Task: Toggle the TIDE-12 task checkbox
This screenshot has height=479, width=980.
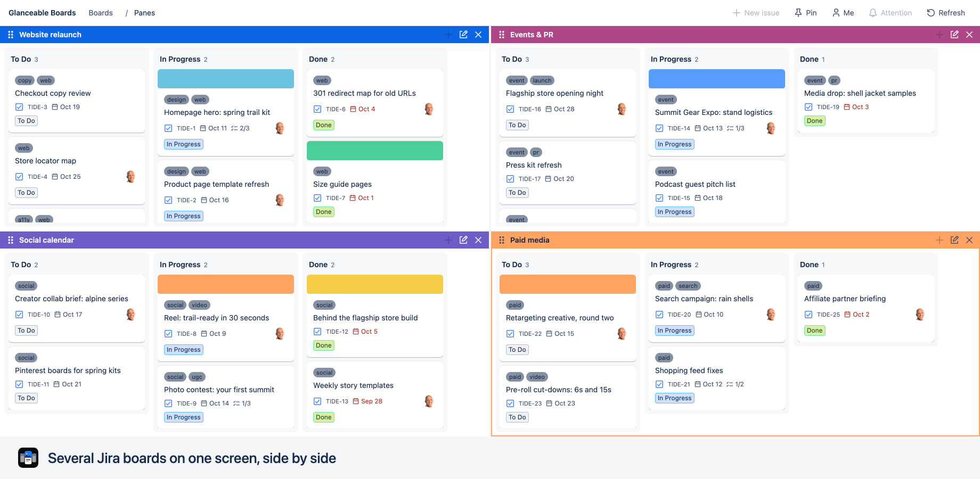Action: click(317, 332)
